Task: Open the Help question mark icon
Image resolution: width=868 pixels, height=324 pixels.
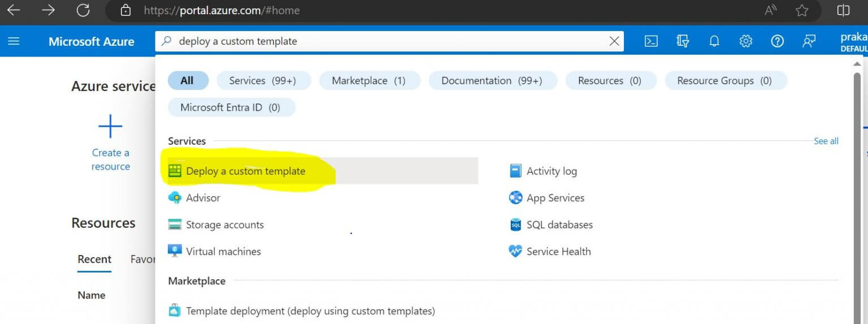Action: 778,41
